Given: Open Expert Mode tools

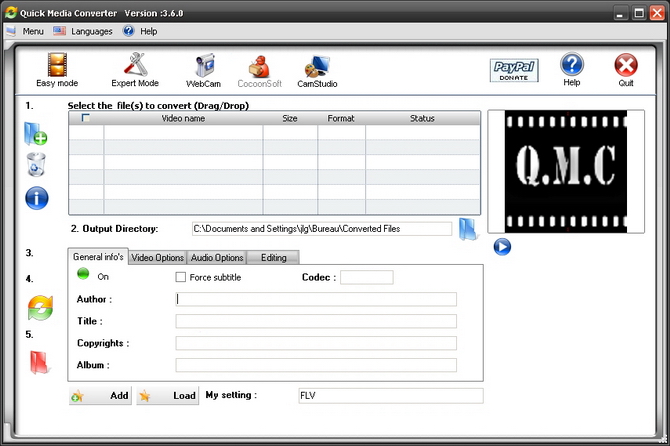Looking at the screenshot, I should point(135,70).
